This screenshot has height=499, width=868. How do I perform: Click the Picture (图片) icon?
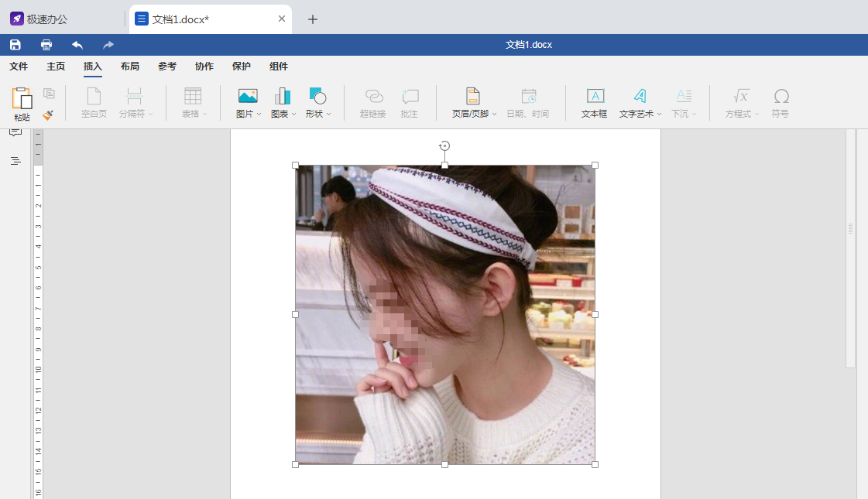coord(248,96)
